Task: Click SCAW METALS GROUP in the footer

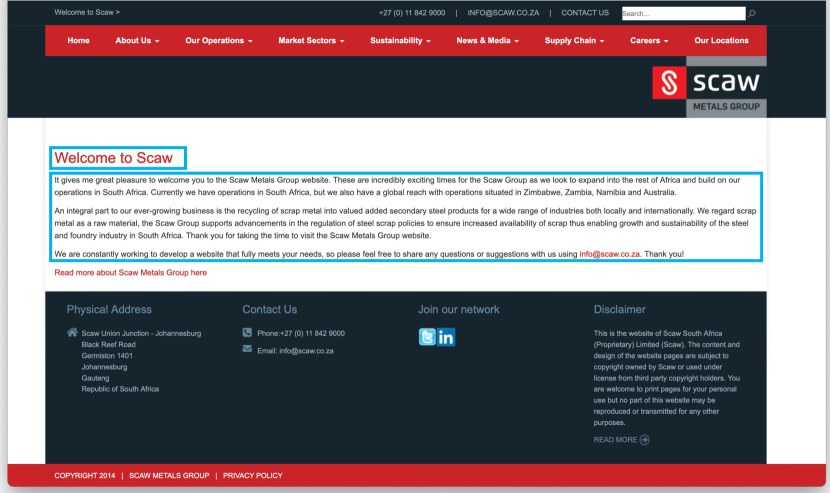Action: tap(169, 476)
